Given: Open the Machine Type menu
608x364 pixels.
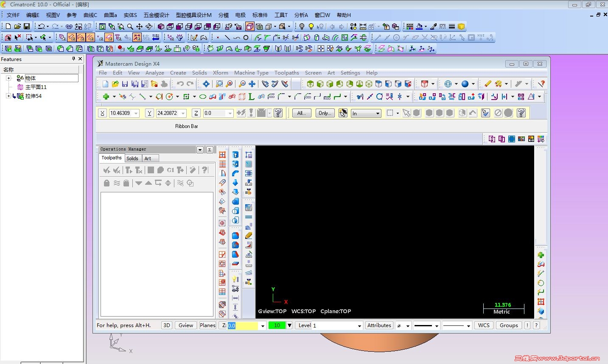Looking at the screenshot, I should 251,73.
